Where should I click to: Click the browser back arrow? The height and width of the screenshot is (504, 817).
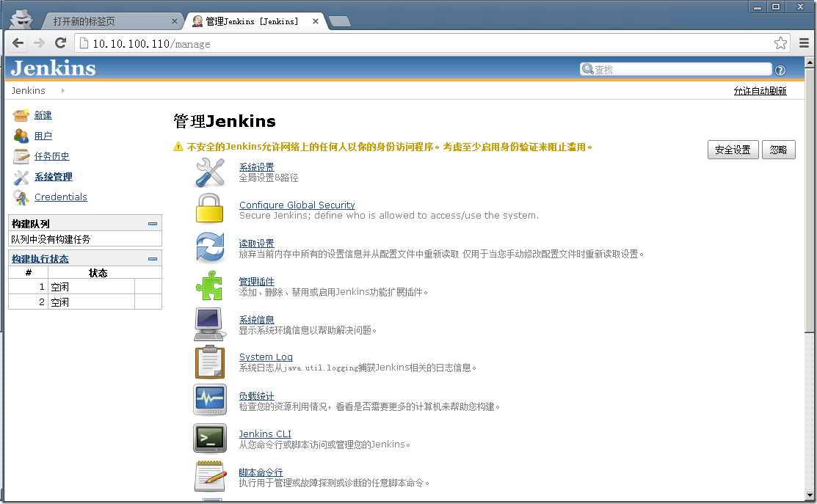pos(18,43)
